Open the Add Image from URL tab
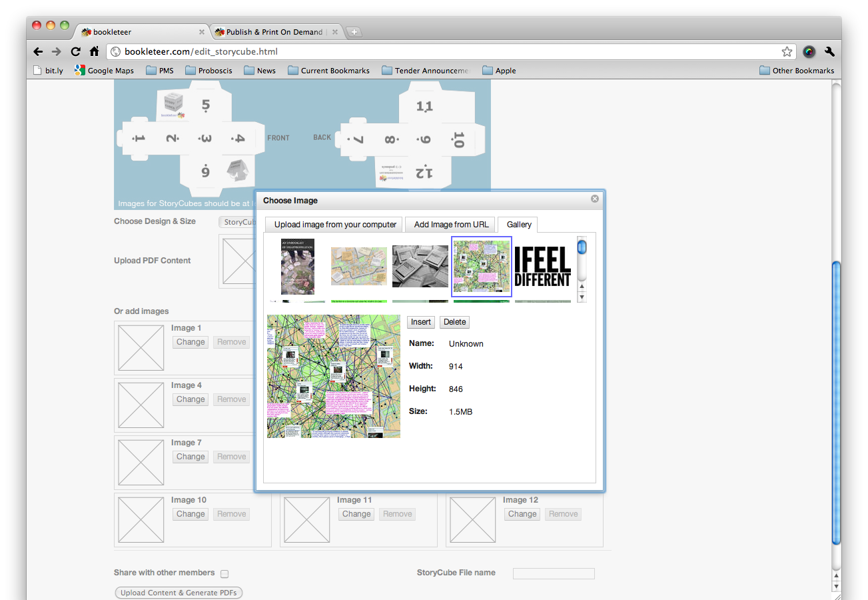 pos(451,225)
